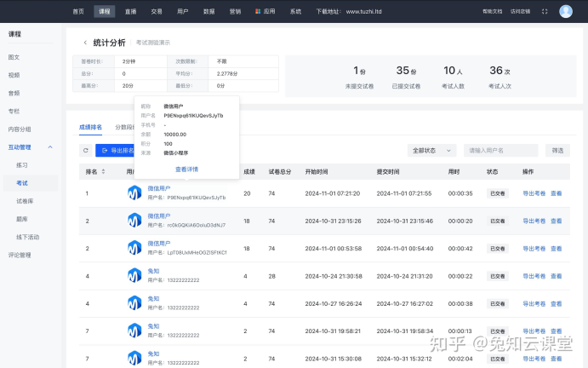The width and height of the screenshot is (588, 368).
Task: Click submit time 2024-10-27 16:27:02
Action: click(405, 304)
